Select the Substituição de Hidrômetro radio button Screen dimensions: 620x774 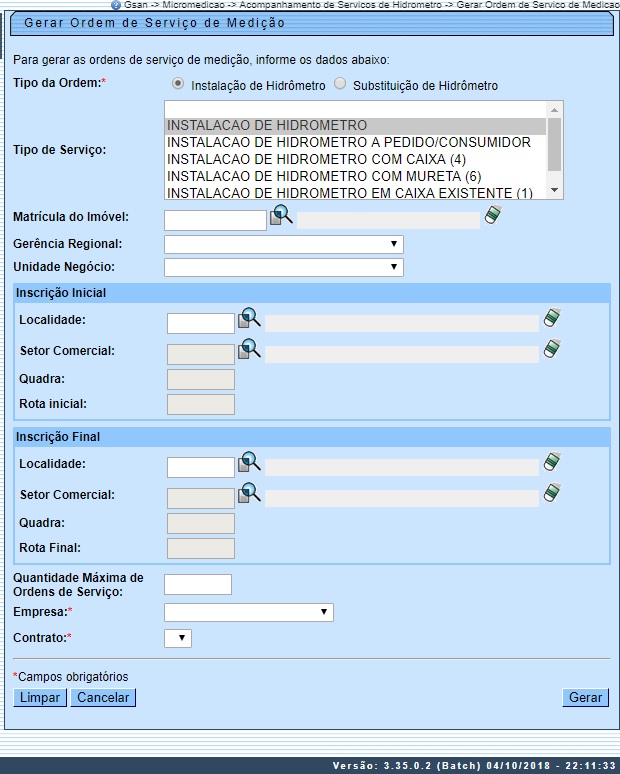click(x=340, y=85)
